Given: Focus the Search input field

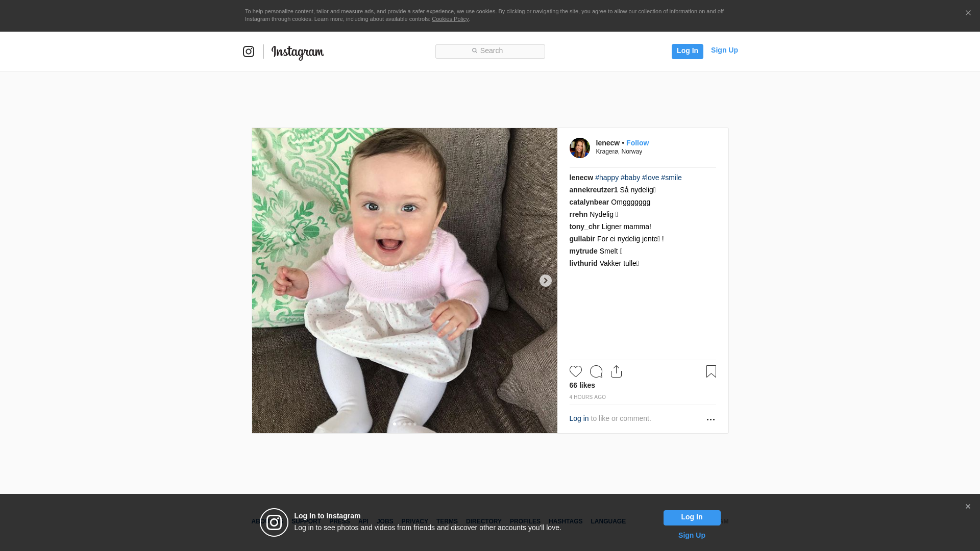Looking at the screenshot, I should coord(490,51).
